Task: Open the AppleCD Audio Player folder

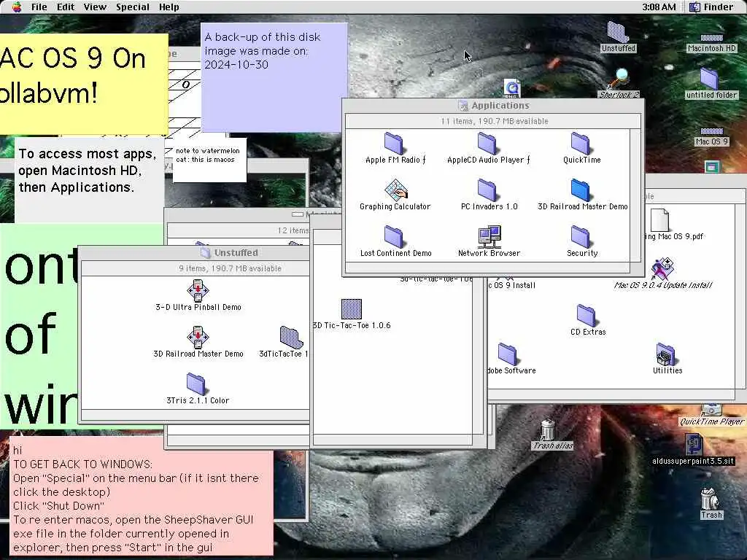Action: point(487,144)
